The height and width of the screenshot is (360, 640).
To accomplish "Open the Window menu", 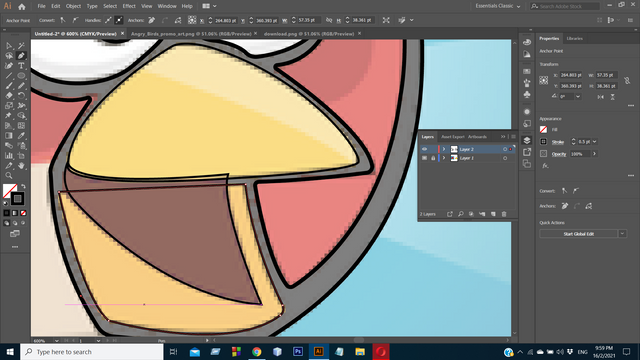I will click(167, 6).
